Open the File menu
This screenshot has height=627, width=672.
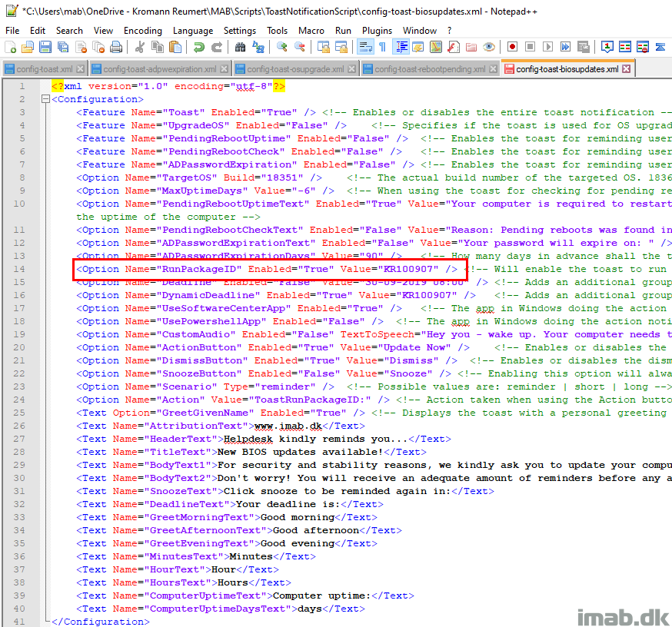tap(12, 31)
